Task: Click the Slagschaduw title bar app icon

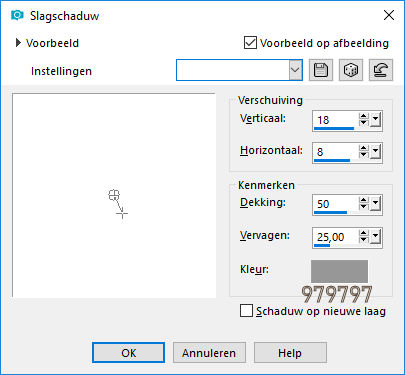Action: [17, 15]
